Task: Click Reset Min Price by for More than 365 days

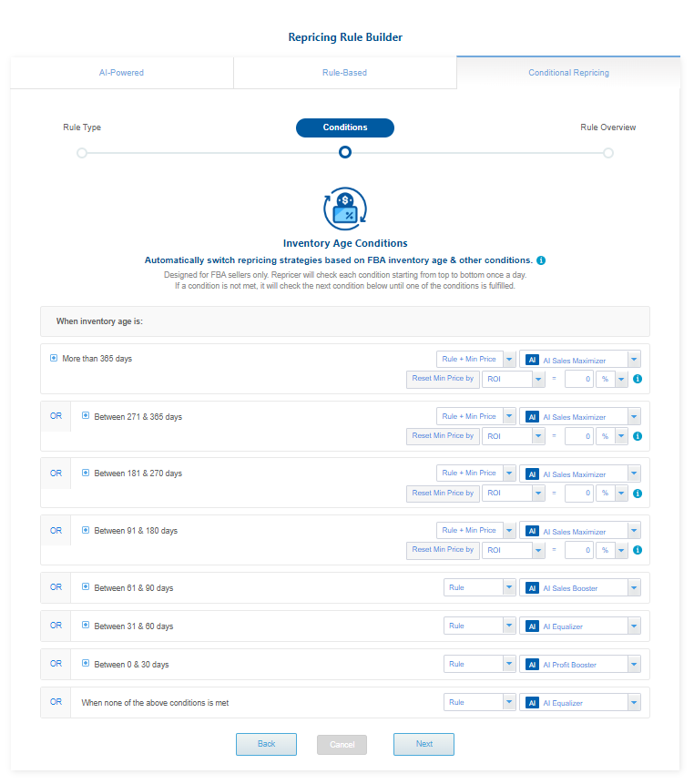Action: [443, 379]
